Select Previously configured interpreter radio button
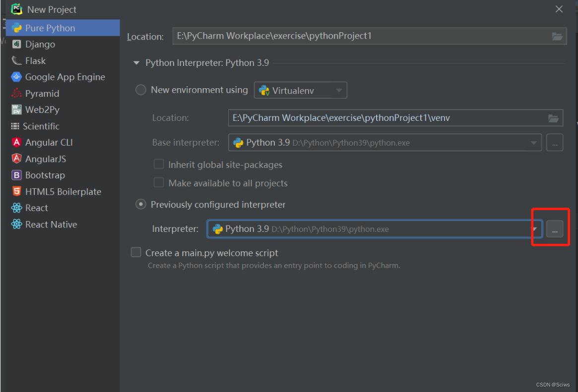 pyautogui.click(x=141, y=204)
